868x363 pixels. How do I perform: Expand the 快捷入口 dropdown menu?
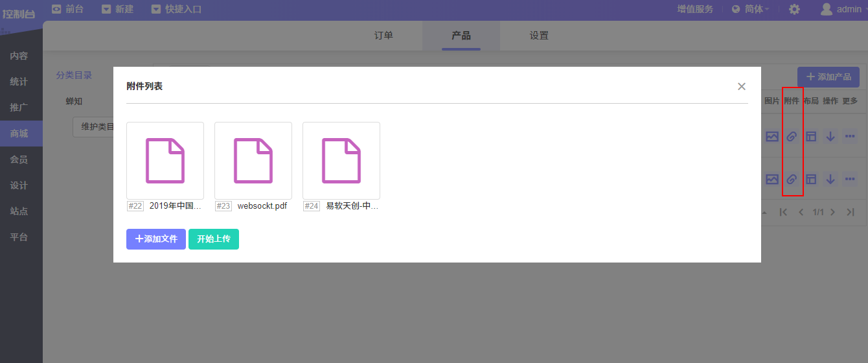176,9
